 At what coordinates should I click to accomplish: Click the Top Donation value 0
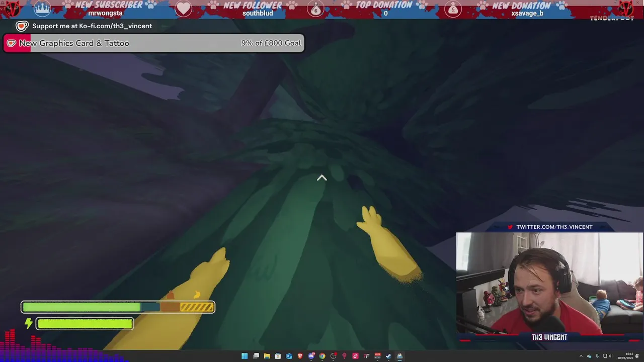[x=386, y=14]
